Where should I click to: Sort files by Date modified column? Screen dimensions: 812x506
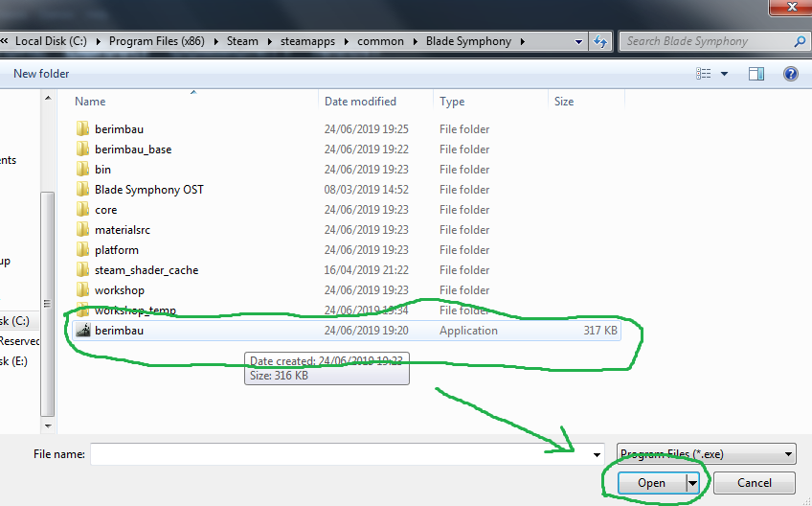(x=360, y=101)
